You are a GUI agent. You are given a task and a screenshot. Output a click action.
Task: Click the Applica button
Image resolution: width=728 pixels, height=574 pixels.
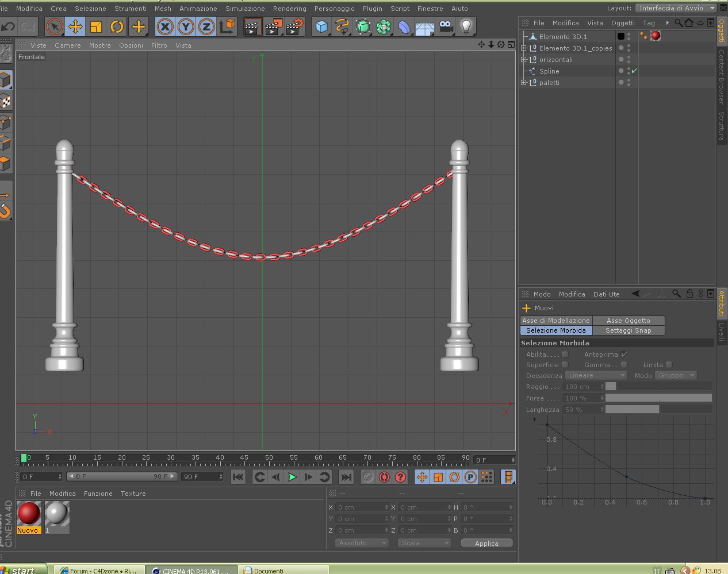pyautogui.click(x=486, y=543)
